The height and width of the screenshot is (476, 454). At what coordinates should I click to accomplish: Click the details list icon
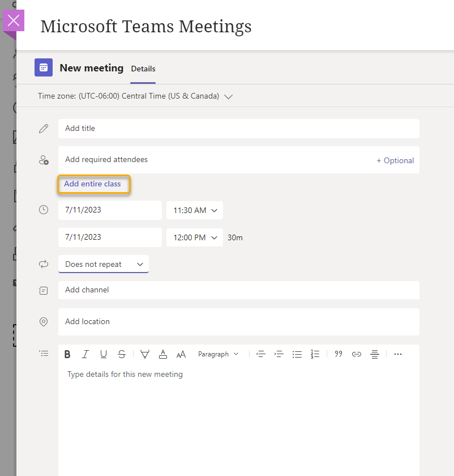pos(44,354)
